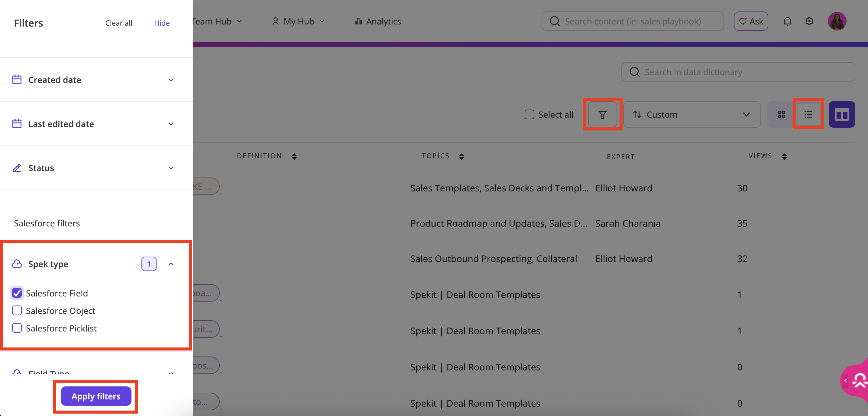Click the filter funnel icon
The height and width of the screenshot is (416, 868).
[602, 115]
